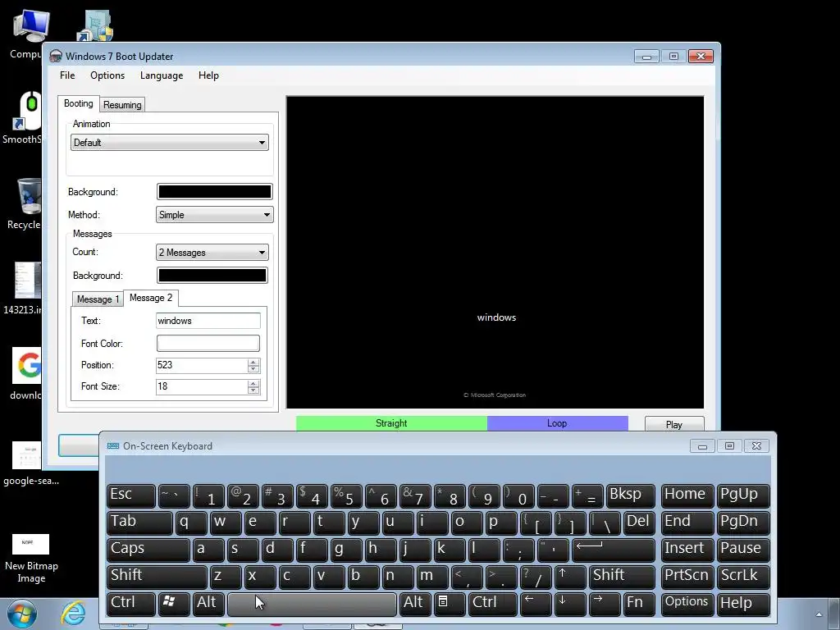Click the On-Screen Keyboard title icon
Image resolution: width=840 pixels, height=630 pixels.
click(x=113, y=445)
